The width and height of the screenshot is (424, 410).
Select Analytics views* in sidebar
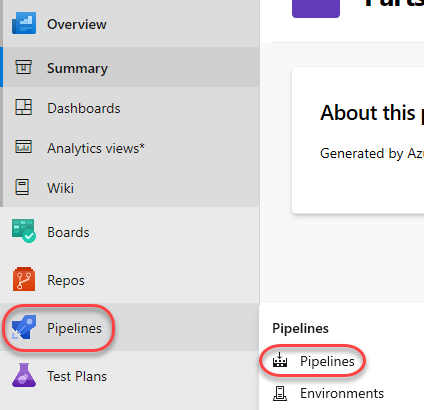pyautogui.click(x=96, y=148)
